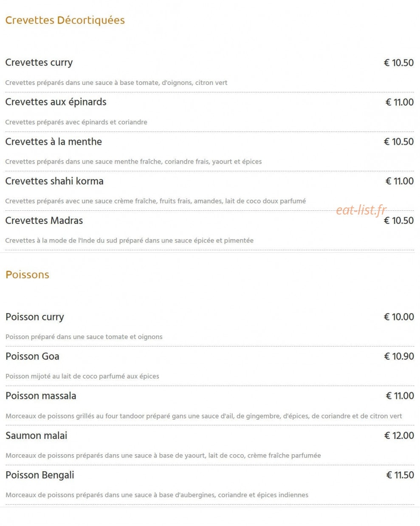Click the € 11.50 price of Poisson Bengali
420x526 pixels.
400,475
